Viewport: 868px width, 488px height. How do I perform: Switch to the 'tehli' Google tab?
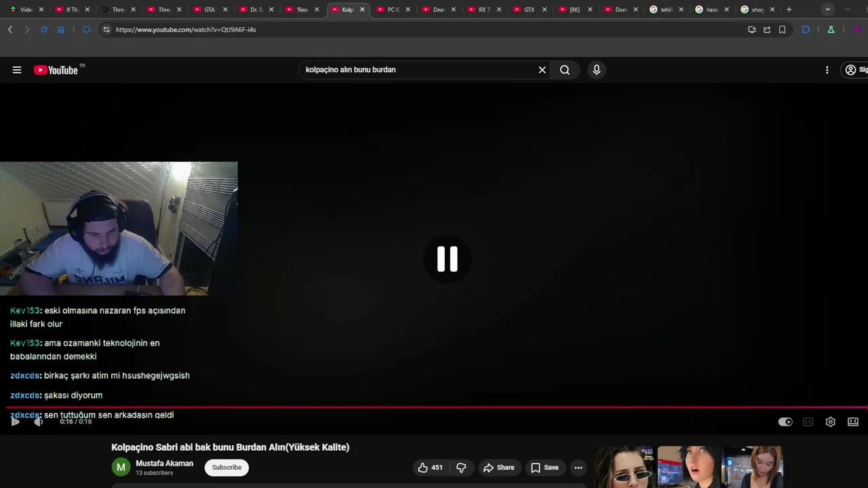click(x=666, y=9)
